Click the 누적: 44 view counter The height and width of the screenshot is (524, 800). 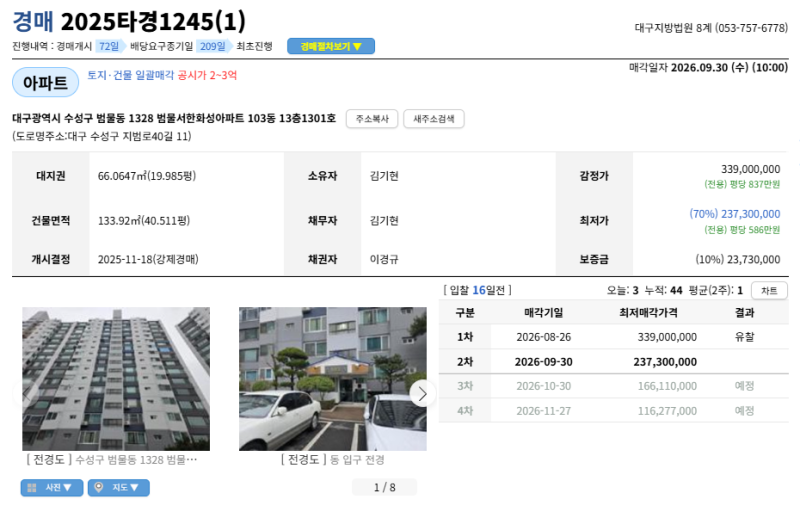pos(663,290)
